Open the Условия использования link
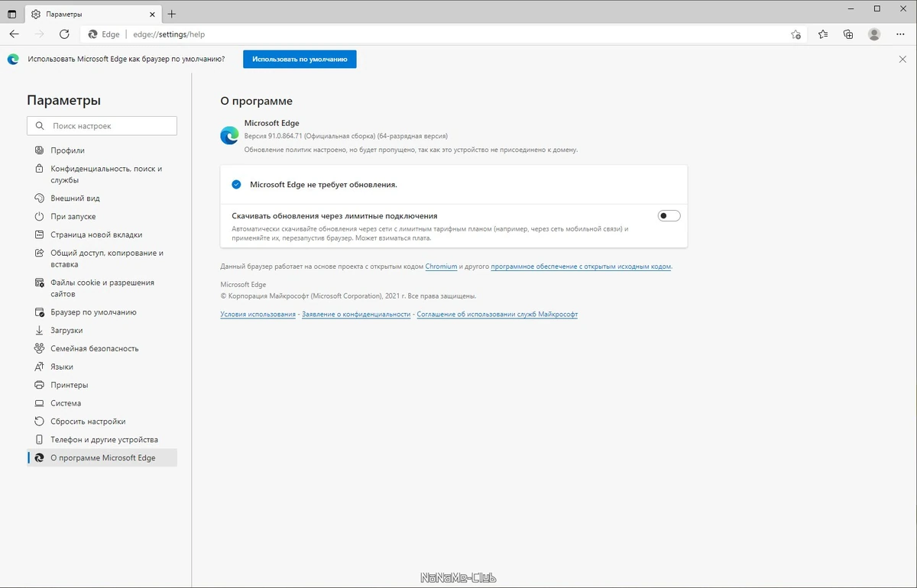This screenshot has height=588, width=917. click(x=258, y=315)
